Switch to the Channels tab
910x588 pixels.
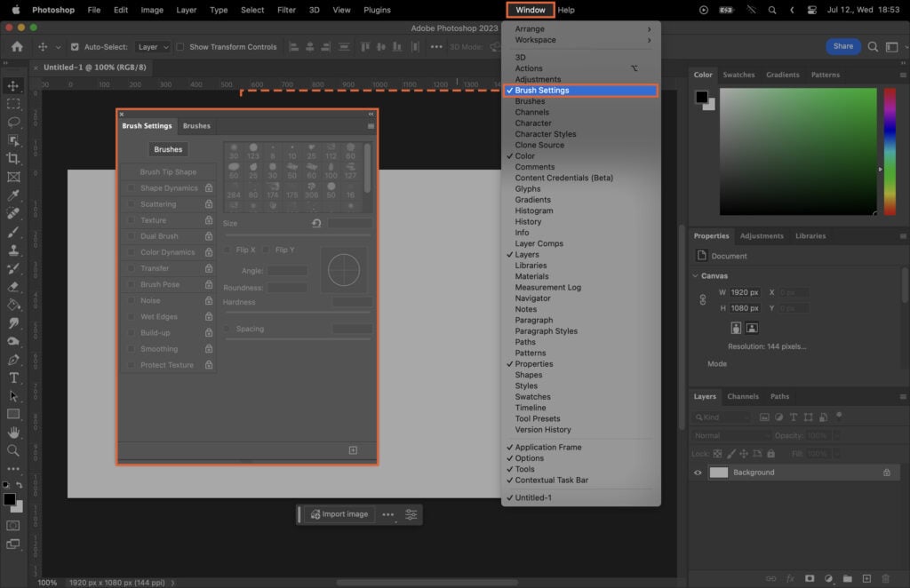743,396
